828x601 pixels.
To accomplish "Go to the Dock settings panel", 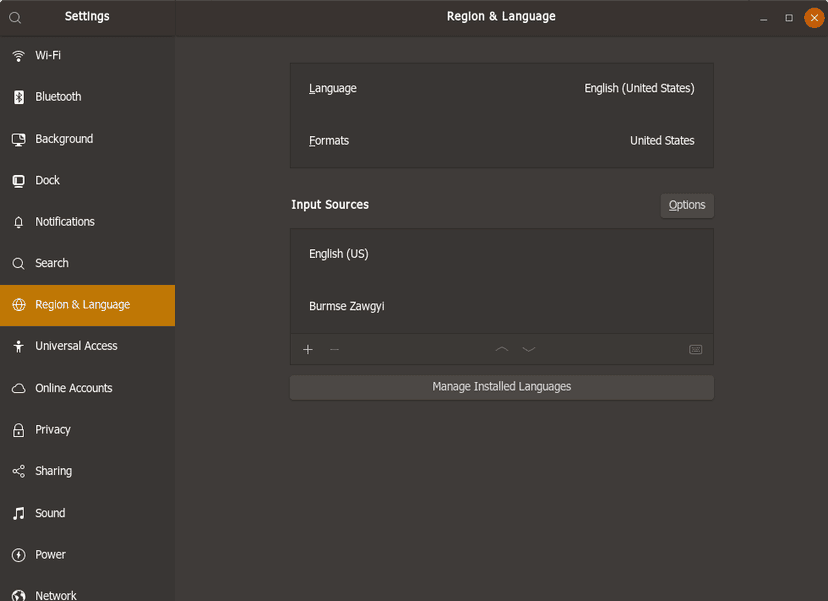I will 88,181.
